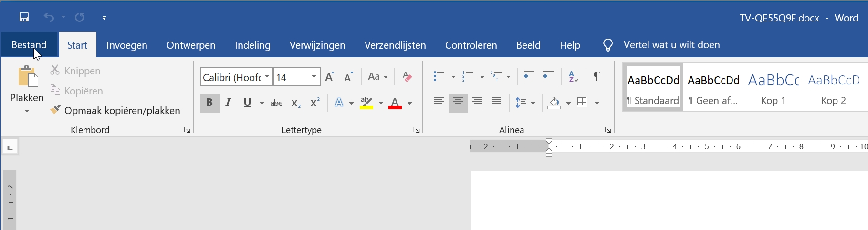This screenshot has width=868, height=230.
Task: Click the Subscript icon
Action: 296,103
